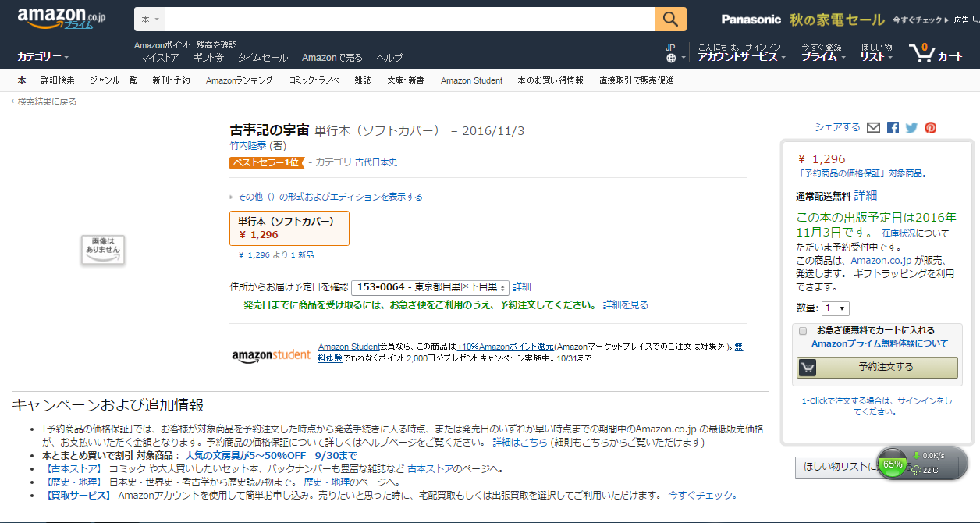The image size is (980, 523).
Task: Share on Pinterest icon
Action: coord(930,127)
